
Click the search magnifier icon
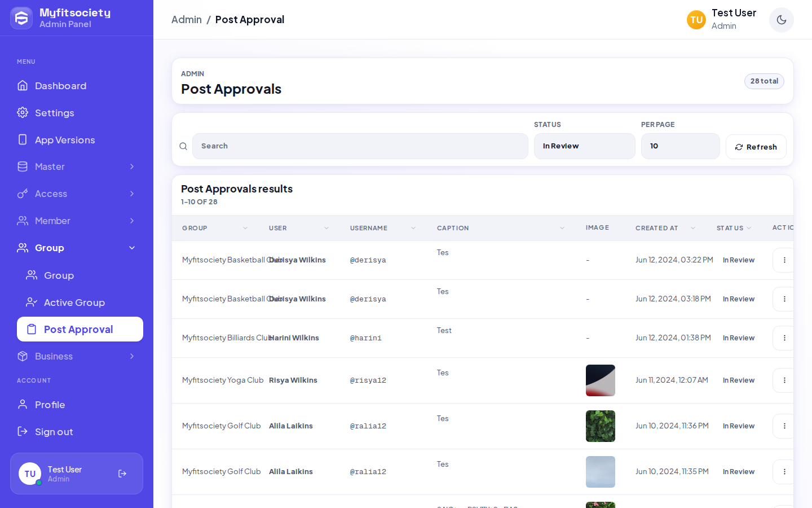(183, 146)
